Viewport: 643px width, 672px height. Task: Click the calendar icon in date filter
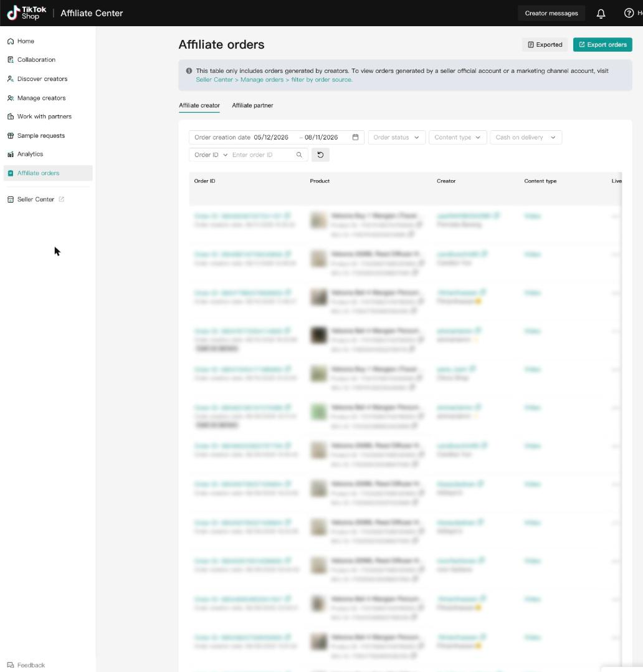pyautogui.click(x=355, y=137)
